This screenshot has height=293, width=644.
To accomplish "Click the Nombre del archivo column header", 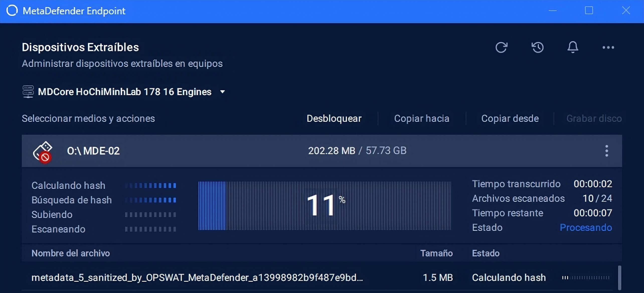I will tap(71, 253).
